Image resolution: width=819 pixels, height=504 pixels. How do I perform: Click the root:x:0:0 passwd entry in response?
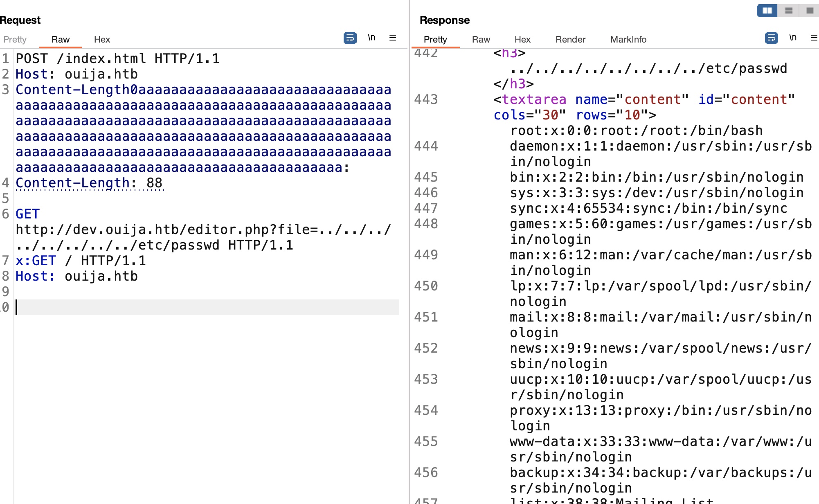coord(636,130)
